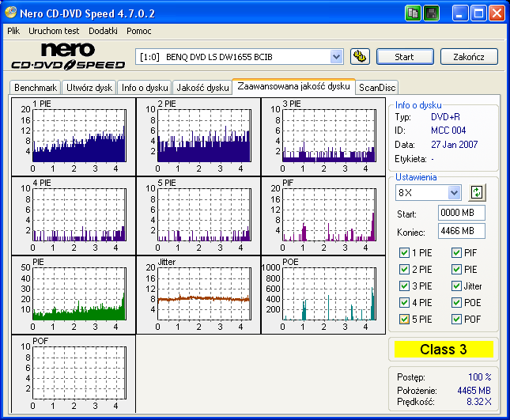The image size is (510, 420).
Task: Minimize the Nero CD-DVD Speed window
Action: (x=460, y=13)
